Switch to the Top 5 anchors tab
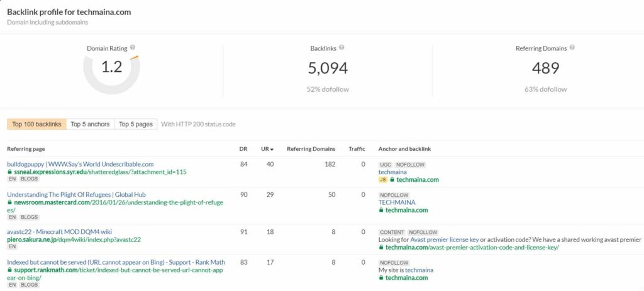 (x=90, y=124)
